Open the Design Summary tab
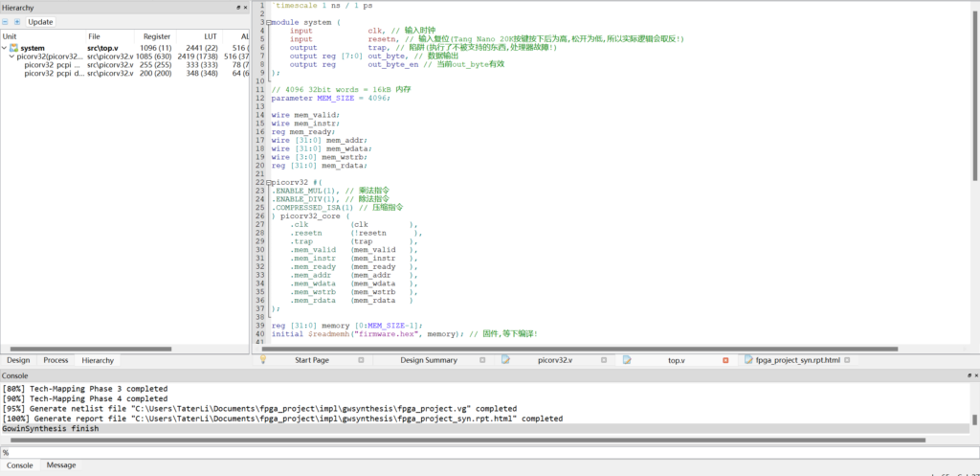Screen dimensions: 980x476 click(429, 360)
